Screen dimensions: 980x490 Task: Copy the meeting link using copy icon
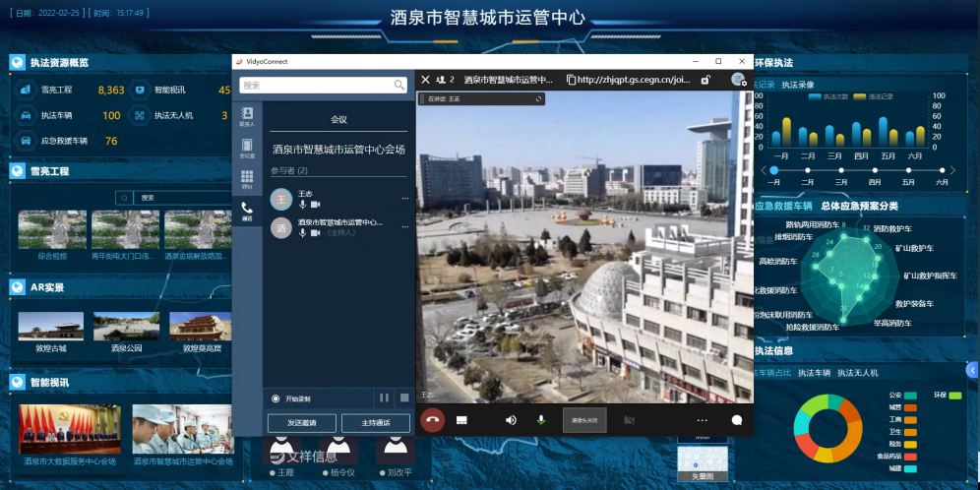point(571,80)
